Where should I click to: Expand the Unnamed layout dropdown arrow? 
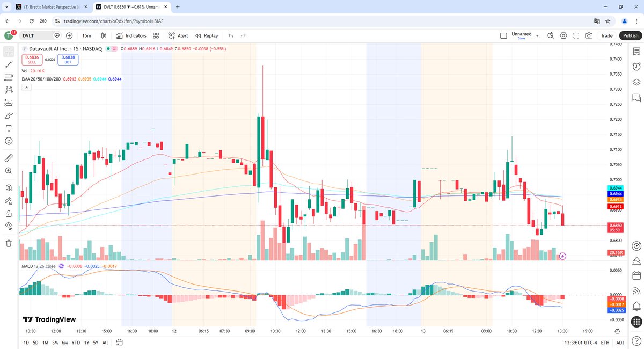pyautogui.click(x=537, y=35)
